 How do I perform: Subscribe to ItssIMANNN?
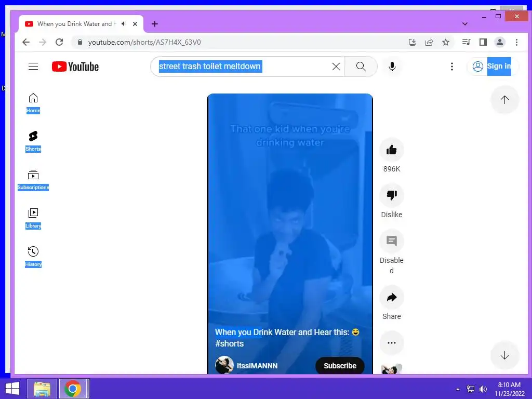340,365
